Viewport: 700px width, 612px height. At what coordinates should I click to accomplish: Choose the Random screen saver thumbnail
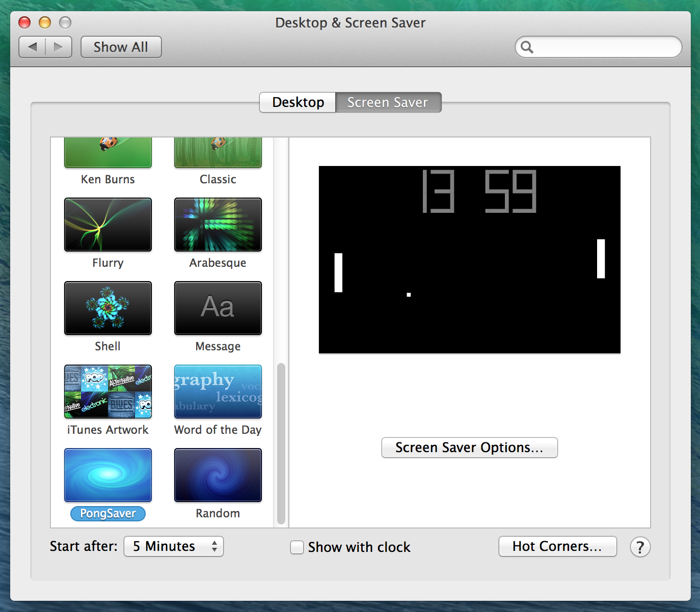[218, 475]
